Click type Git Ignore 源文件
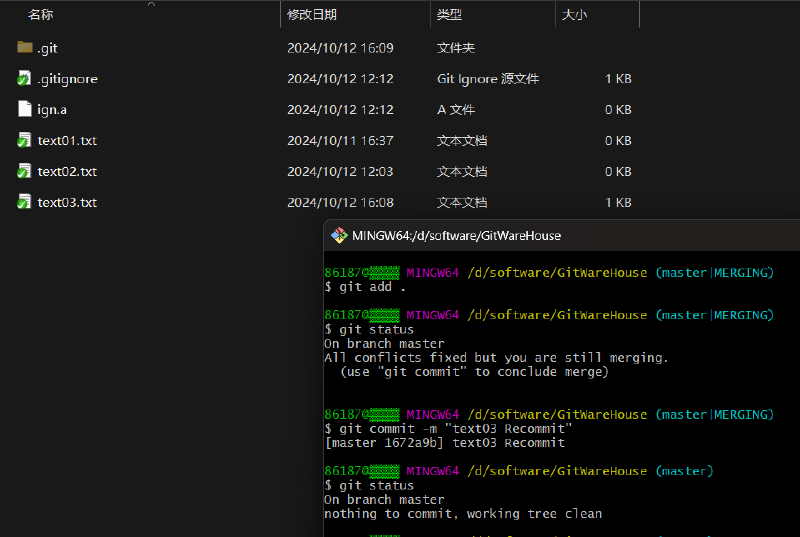The width and height of the screenshot is (800, 537). point(488,79)
